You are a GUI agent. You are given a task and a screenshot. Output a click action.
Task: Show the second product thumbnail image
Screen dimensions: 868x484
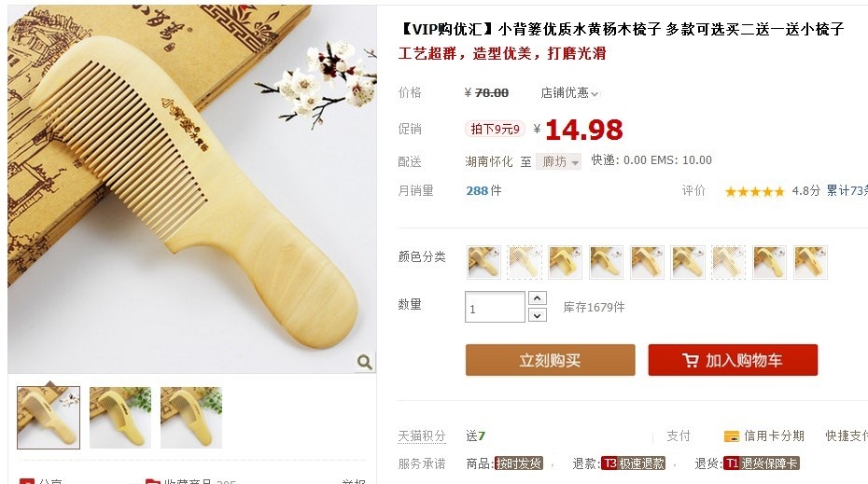point(120,417)
